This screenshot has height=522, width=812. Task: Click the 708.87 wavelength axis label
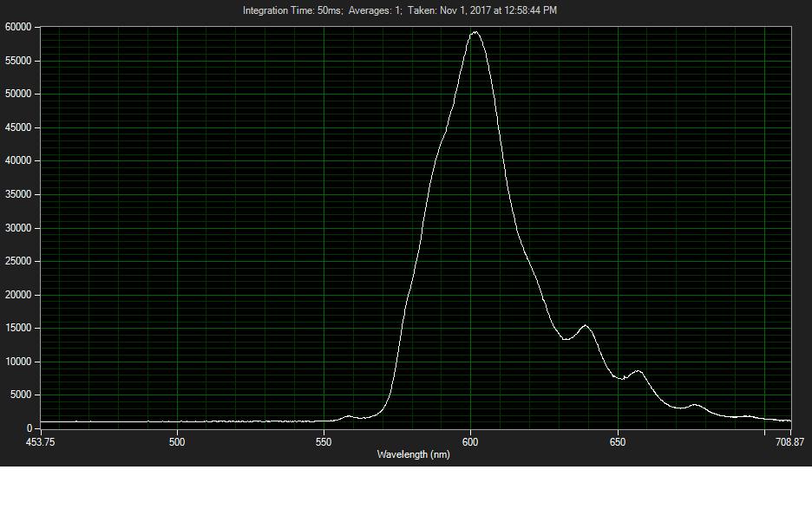point(789,442)
